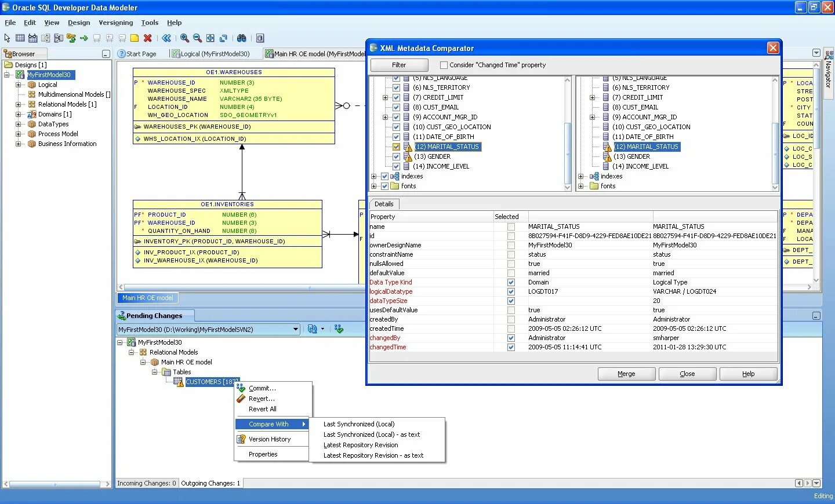Select the pointer arrow tool in the main toolbar

(7, 38)
